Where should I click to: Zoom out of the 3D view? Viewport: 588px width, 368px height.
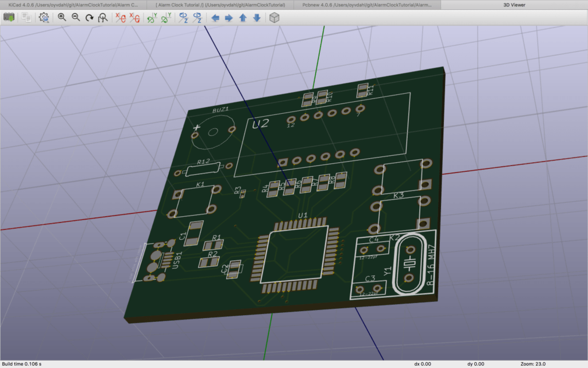75,17
